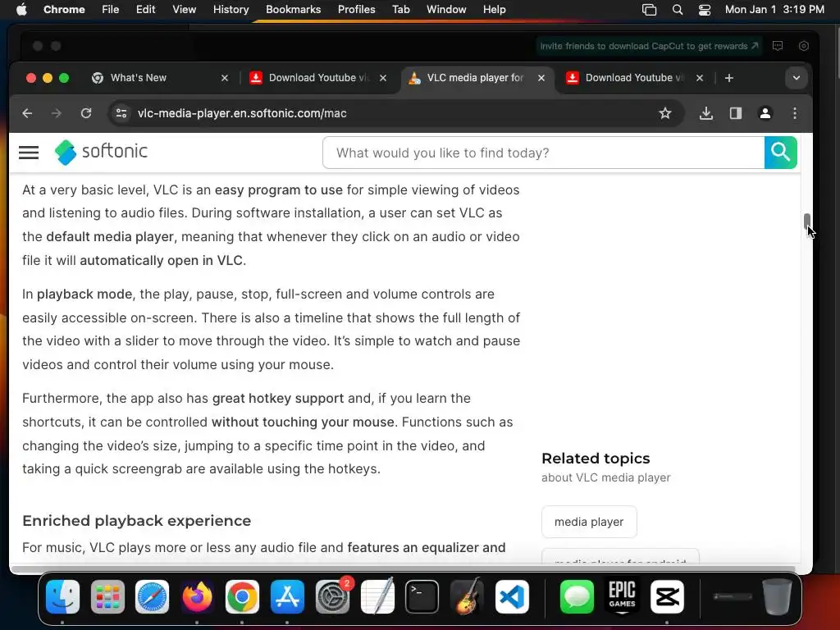Open the Window menu

coord(446,9)
